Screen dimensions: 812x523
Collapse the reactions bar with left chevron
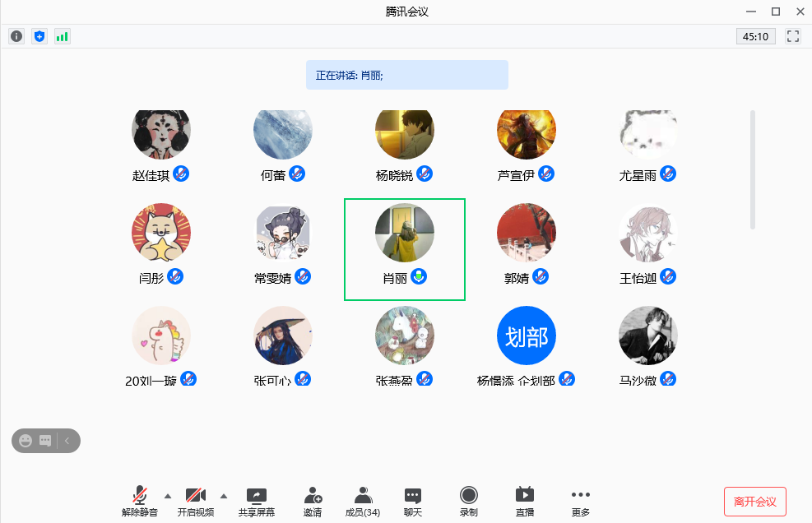tap(67, 441)
